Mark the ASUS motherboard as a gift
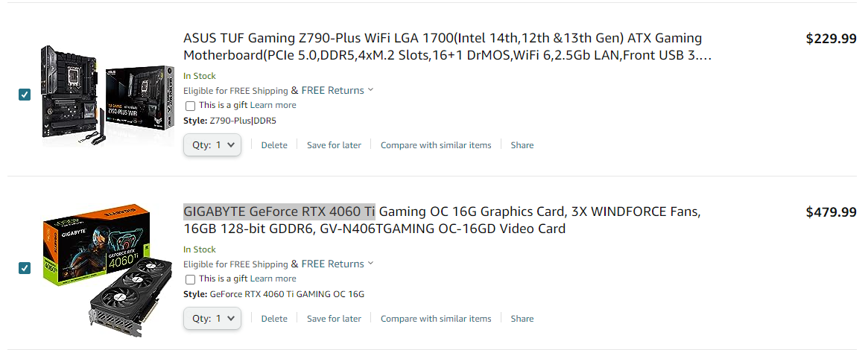The height and width of the screenshot is (350, 868). coord(191,106)
